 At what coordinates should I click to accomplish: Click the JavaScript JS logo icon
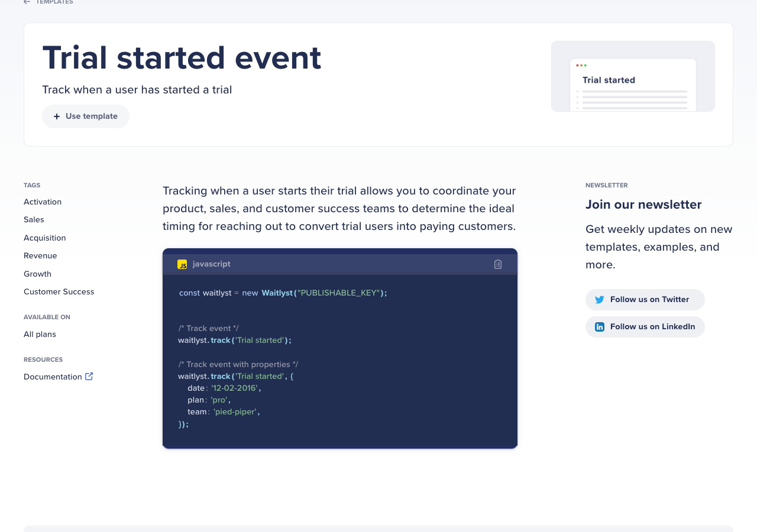click(182, 264)
